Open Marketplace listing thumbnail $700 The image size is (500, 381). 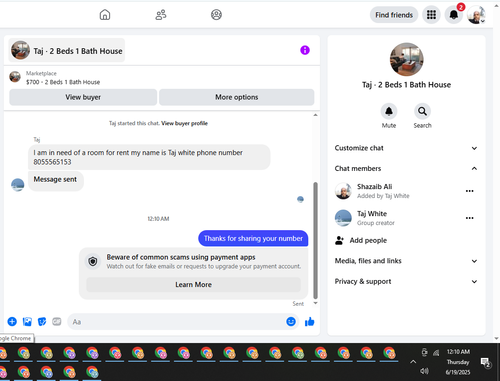coord(15,77)
